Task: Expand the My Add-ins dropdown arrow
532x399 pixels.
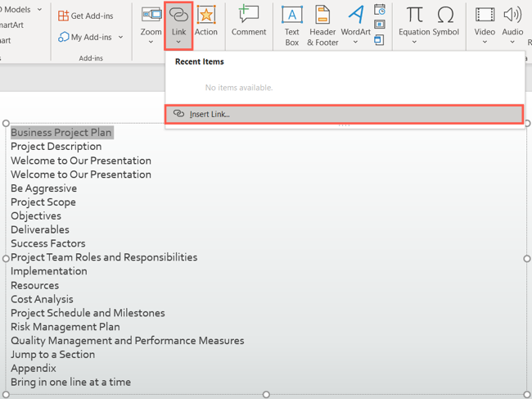Action: tap(121, 37)
